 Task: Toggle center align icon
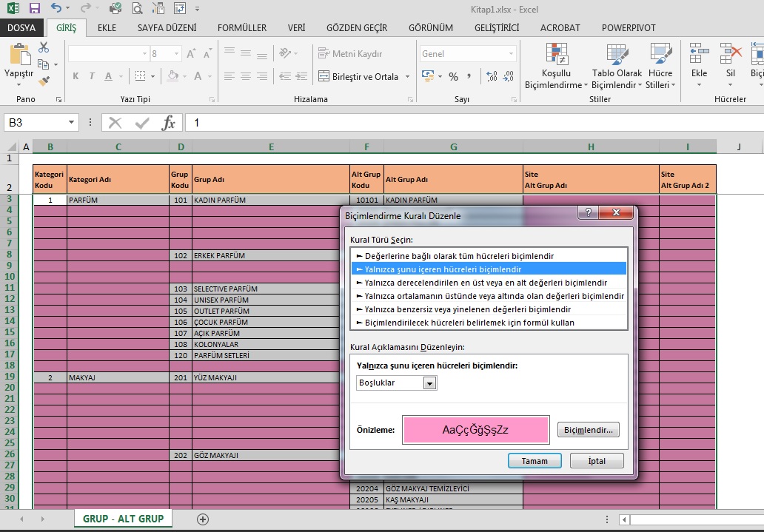coord(246,76)
